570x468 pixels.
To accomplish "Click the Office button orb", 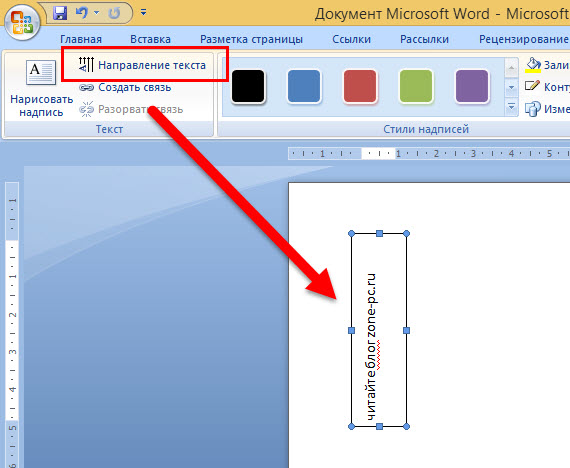I will click(x=22, y=22).
